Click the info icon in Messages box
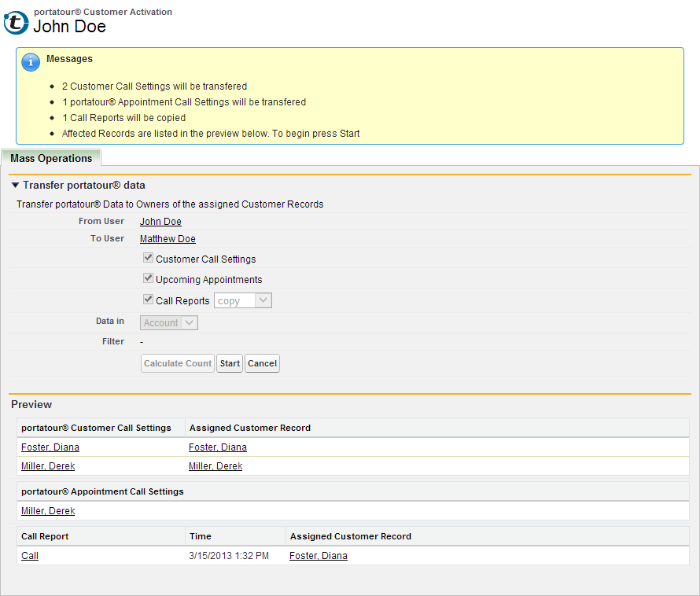This screenshot has width=700, height=596. 31,62
